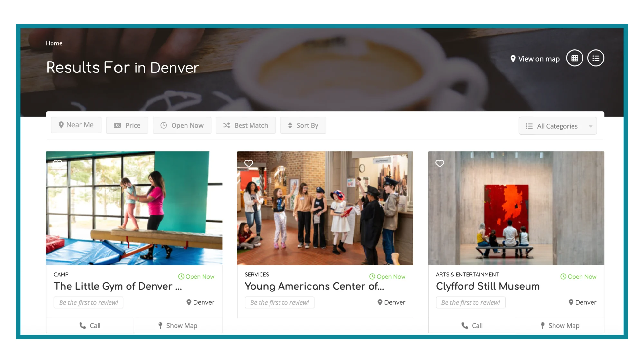Favorite the Young Americans Center listing heart

coord(249,163)
